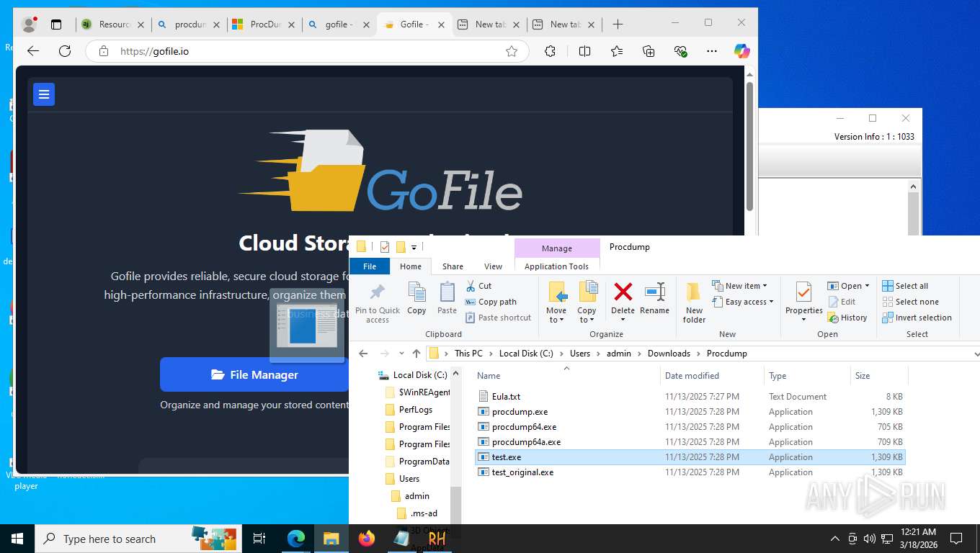Open Edge Extensions puzzle icon
980x553 pixels.
click(x=550, y=51)
